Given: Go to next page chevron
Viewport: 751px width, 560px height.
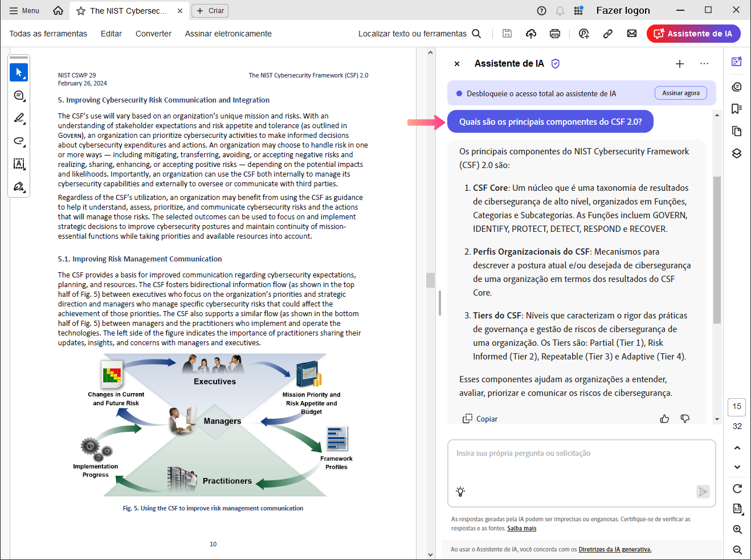Looking at the screenshot, I should [x=737, y=467].
